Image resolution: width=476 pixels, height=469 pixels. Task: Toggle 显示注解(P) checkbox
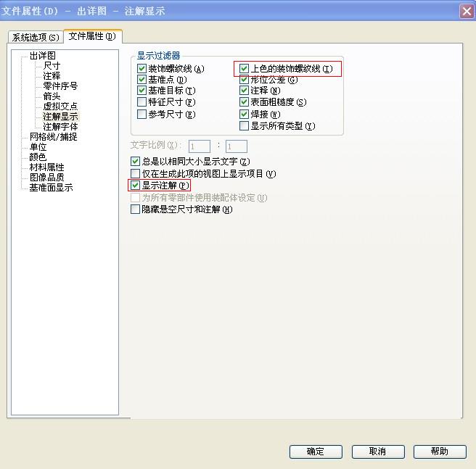(x=135, y=185)
